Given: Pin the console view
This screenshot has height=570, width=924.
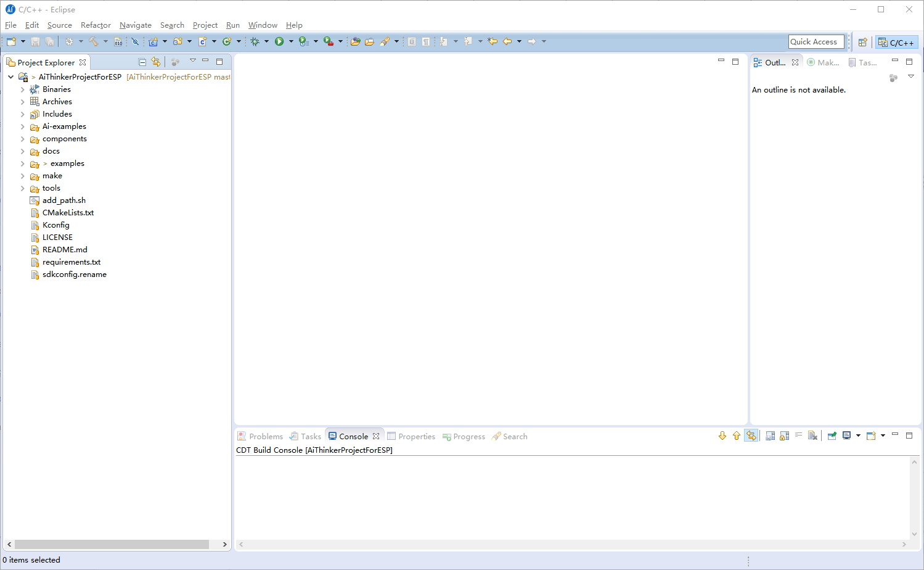Looking at the screenshot, I should 832,436.
